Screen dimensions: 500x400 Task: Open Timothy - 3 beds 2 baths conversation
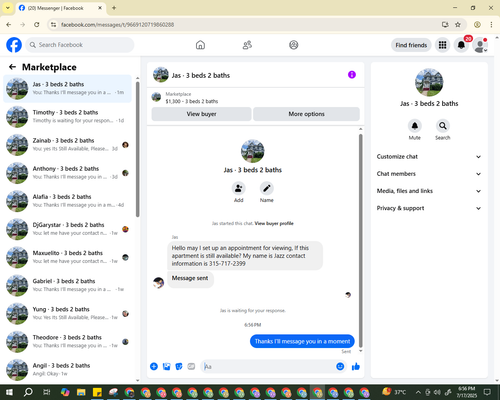coord(67,117)
